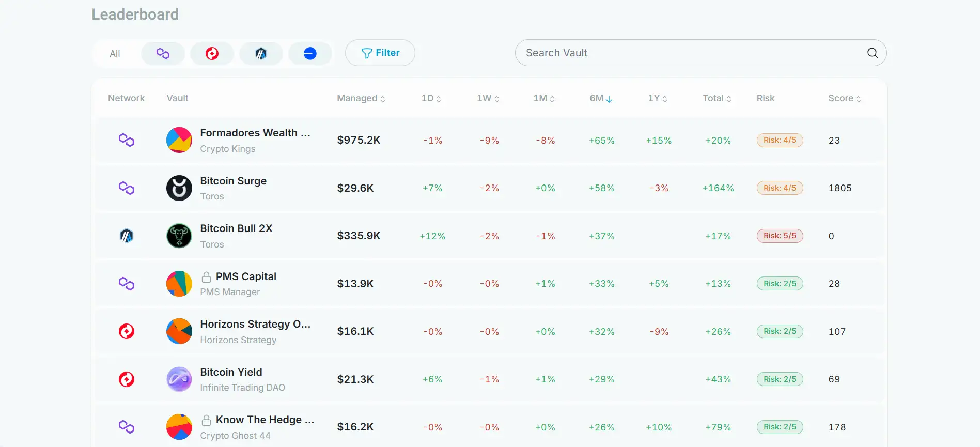Click Bitcoin Yield vault avatar
The image size is (980, 447).
pyautogui.click(x=179, y=379)
